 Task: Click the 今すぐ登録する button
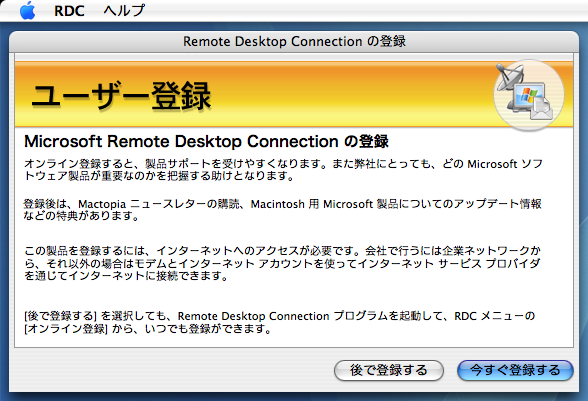pos(515,370)
